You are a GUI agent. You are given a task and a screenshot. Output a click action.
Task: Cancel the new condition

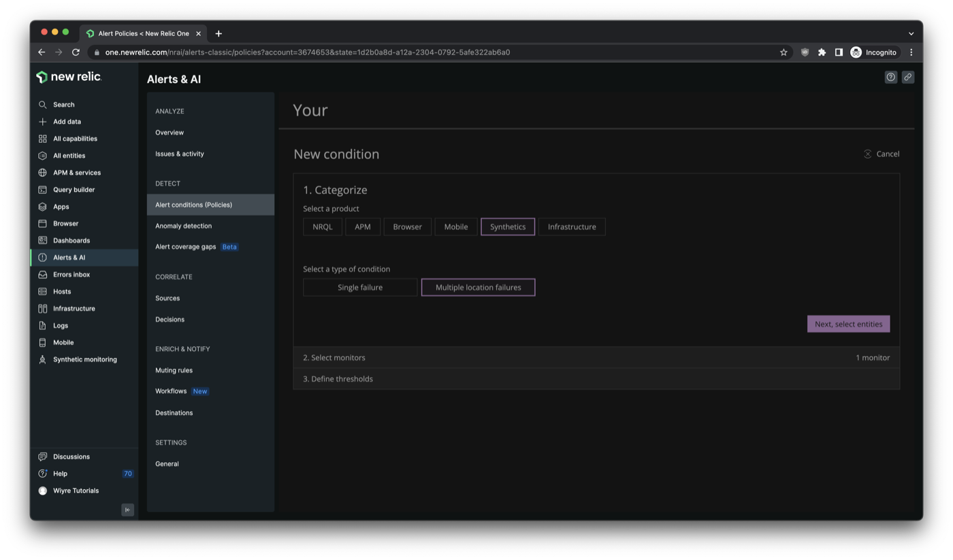click(882, 154)
